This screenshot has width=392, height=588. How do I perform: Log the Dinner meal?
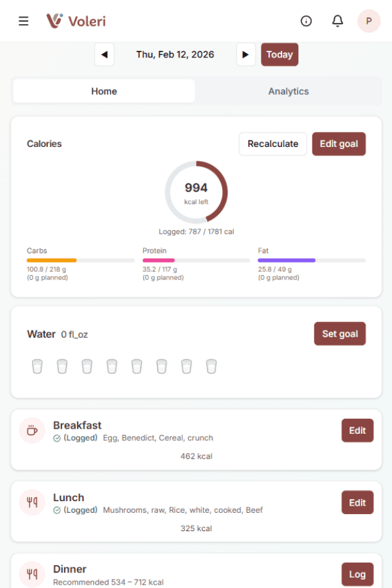[x=357, y=574]
